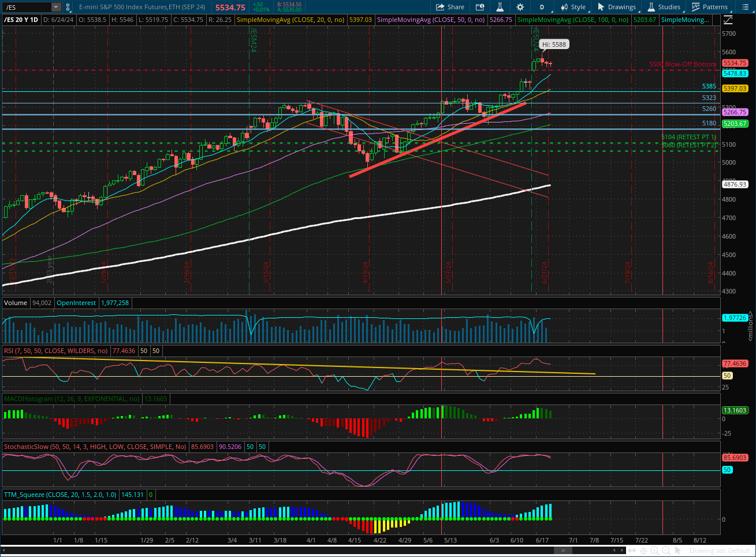Click the 6/21/24 expiration date marker
This screenshot has height=557, width=756.
pos(544,272)
